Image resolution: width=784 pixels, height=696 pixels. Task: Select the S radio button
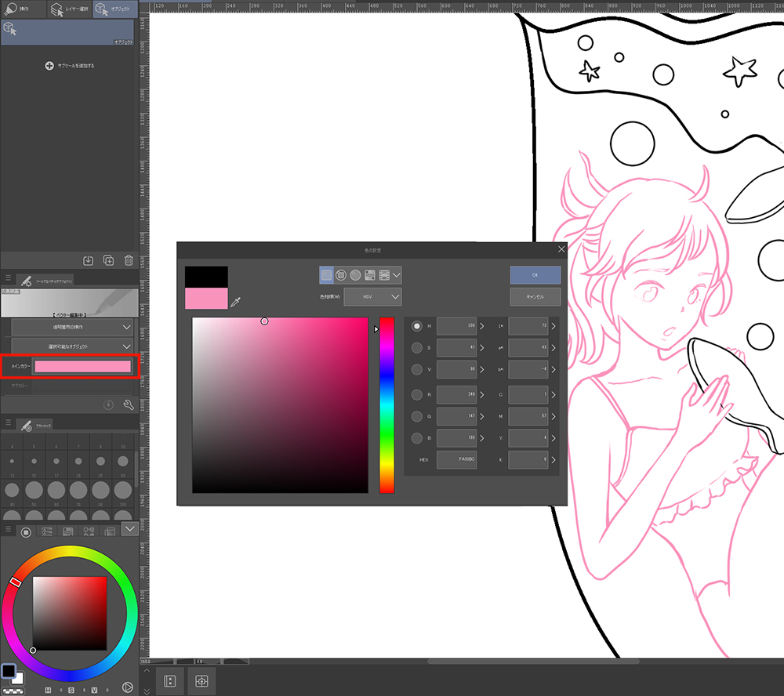pyautogui.click(x=417, y=348)
